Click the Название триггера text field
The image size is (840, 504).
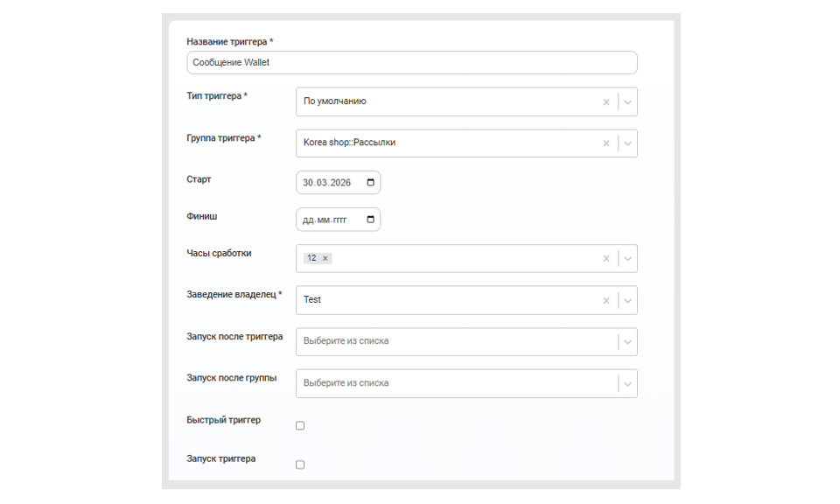412,63
